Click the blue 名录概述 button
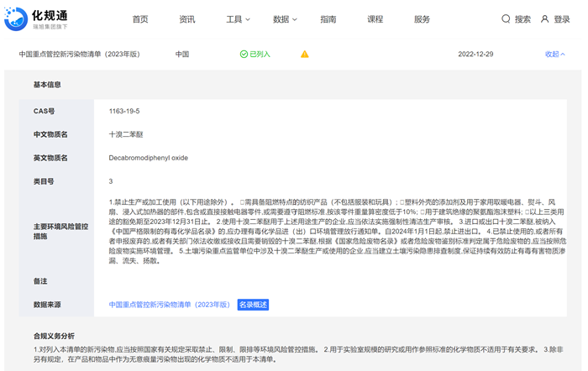Screen dimensions: 588x371 tap(253, 305)
